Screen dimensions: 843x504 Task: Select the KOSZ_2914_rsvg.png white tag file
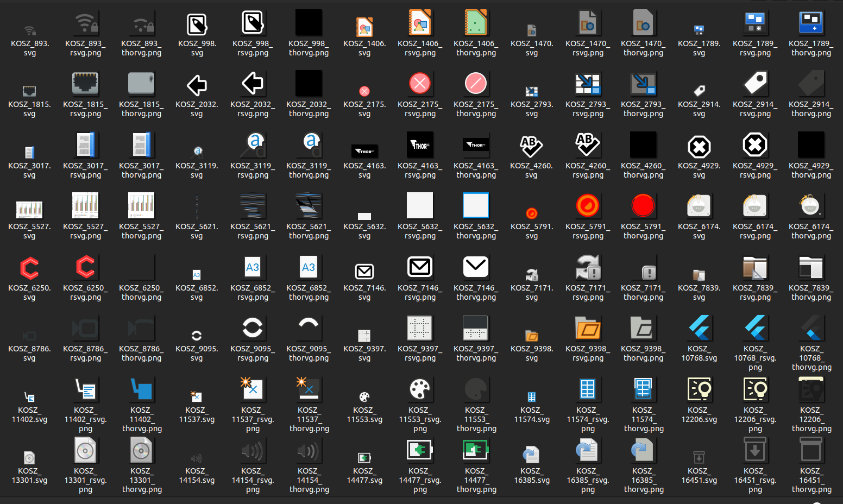click(755, 84)
